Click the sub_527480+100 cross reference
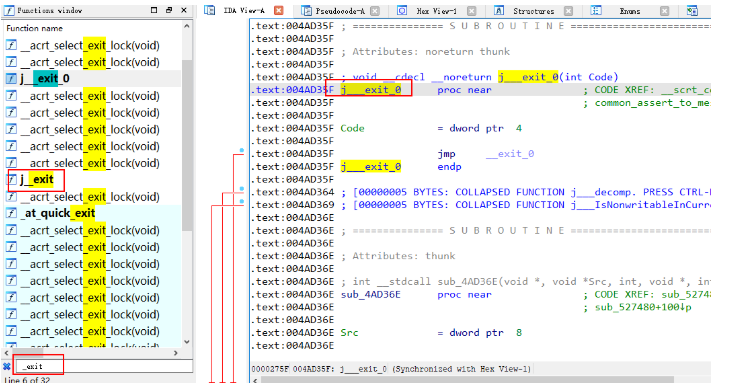Image resolution: width=733 pixels, height=383 pixels. tap(643, 307)
